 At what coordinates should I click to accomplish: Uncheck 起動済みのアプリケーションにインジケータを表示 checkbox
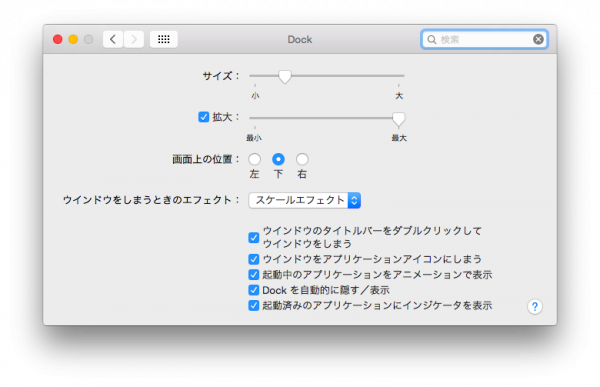coord(253,305)
